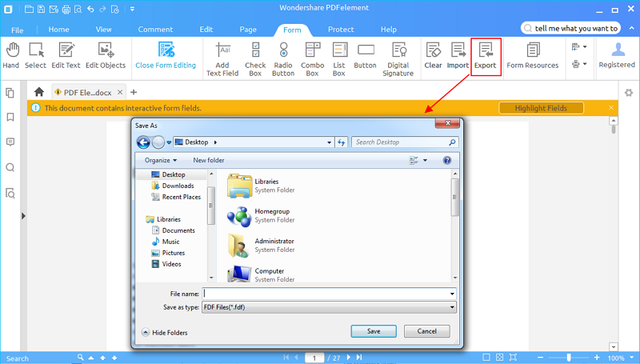Click the Save icon in title bar

tap(42, 9)
